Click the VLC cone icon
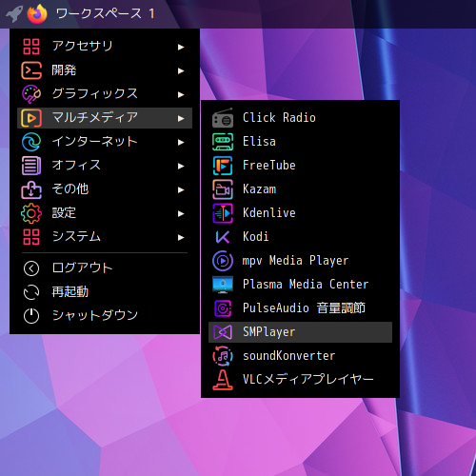 [x=223, y=380]
